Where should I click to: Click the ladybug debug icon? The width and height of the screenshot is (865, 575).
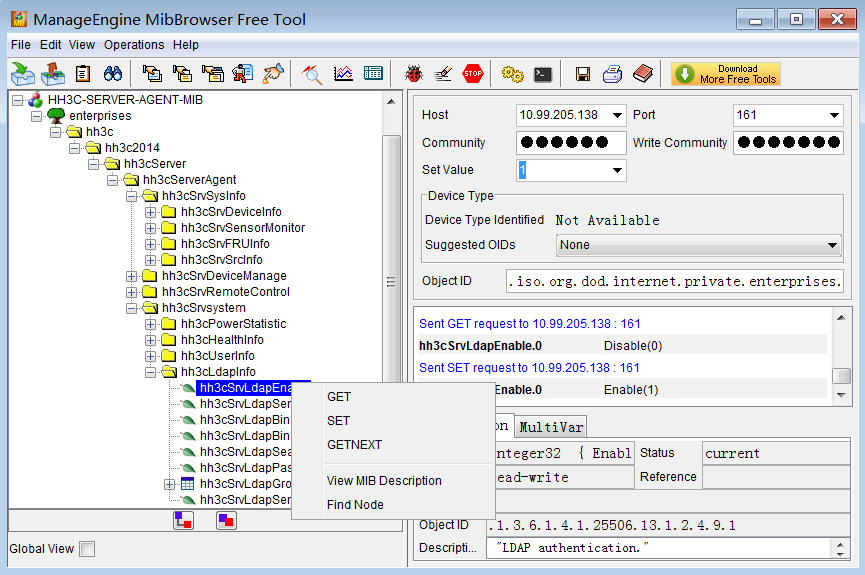click(413, 73)
